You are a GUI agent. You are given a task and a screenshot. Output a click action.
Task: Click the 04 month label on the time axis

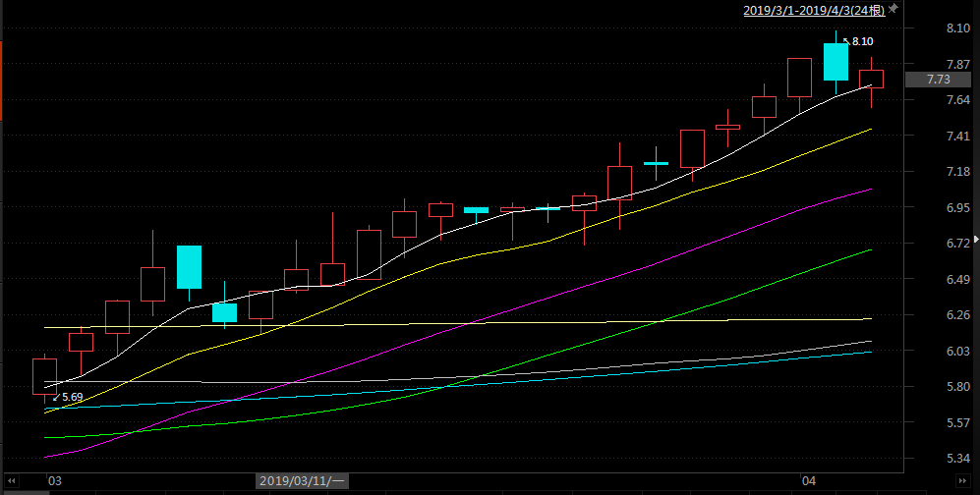(x=809, y=480)
